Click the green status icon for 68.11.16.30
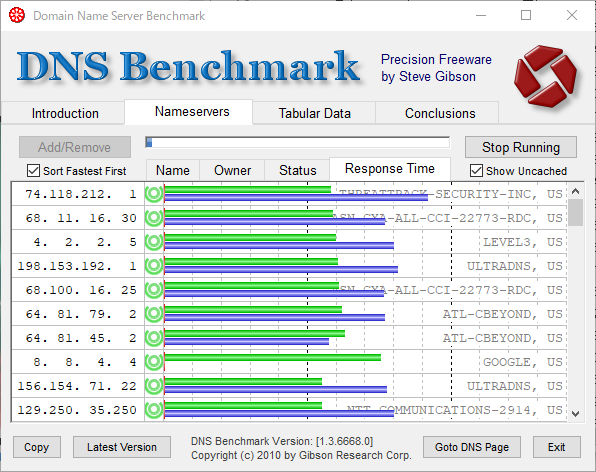 [154, 218]
